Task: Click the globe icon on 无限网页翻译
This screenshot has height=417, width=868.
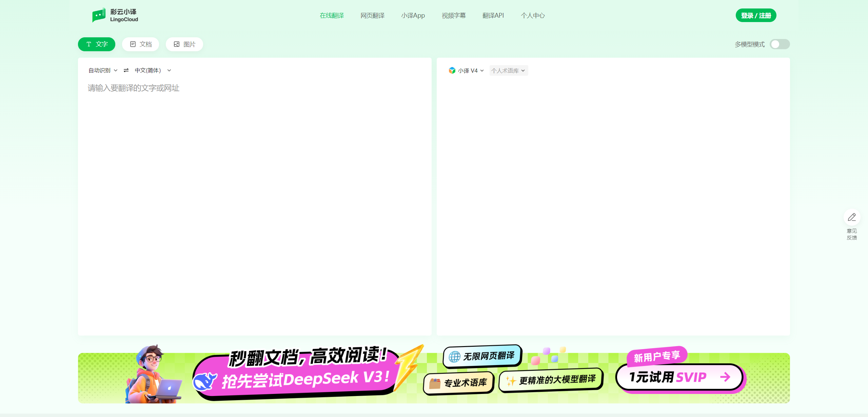Action: click(454, 357)
